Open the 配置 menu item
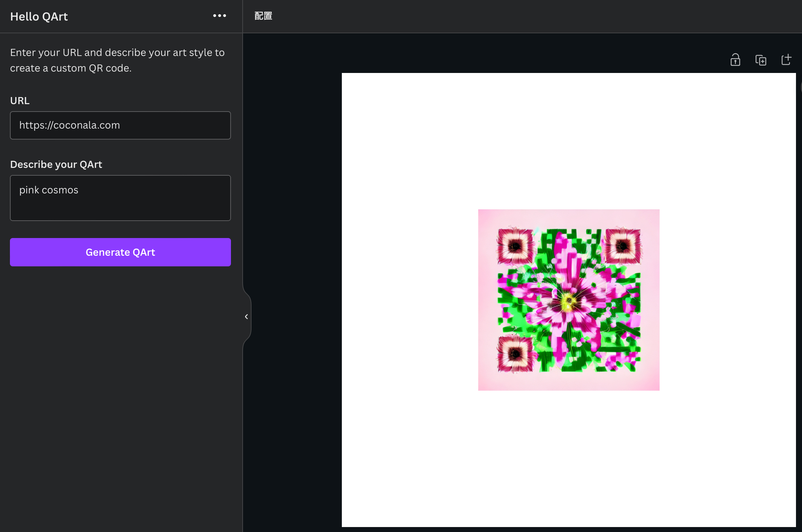Screen dimensions: 802x532 tap(264, 16)
